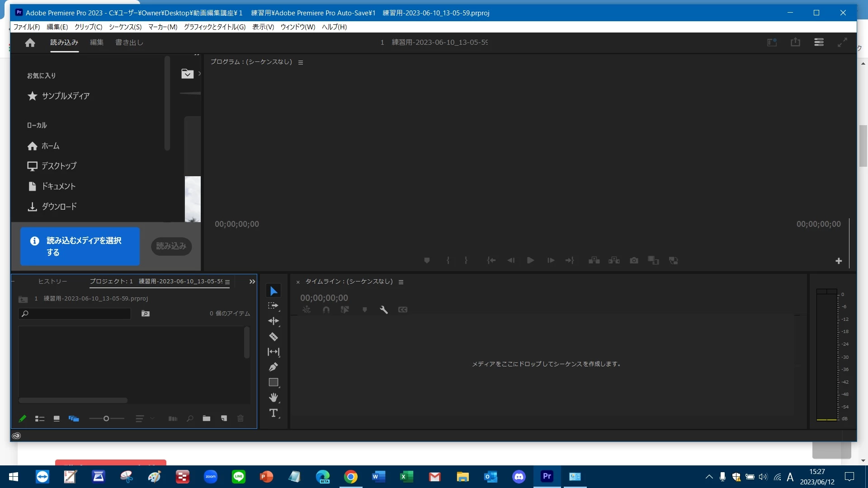Screen dimensions: 868x488
Task: Open サンプルメディア in favorites
Action: pos(58,96)
